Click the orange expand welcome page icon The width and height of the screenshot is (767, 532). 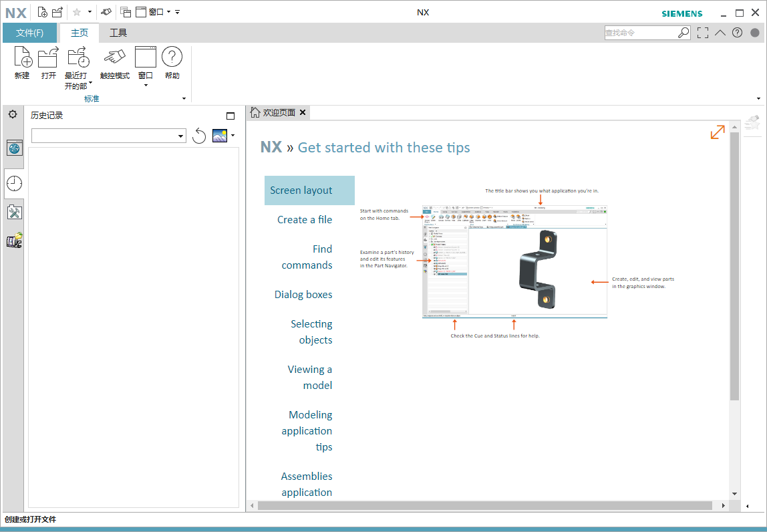point(718,132)
